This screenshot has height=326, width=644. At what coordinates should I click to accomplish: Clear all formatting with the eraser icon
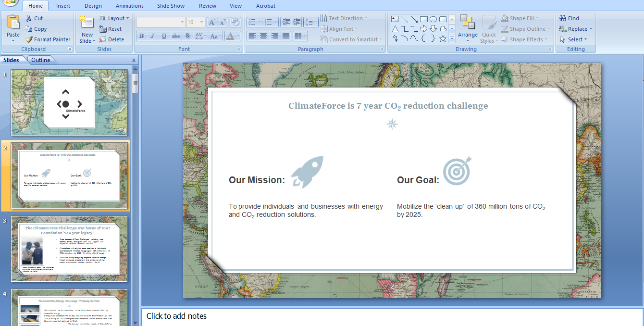coord(235,22)
